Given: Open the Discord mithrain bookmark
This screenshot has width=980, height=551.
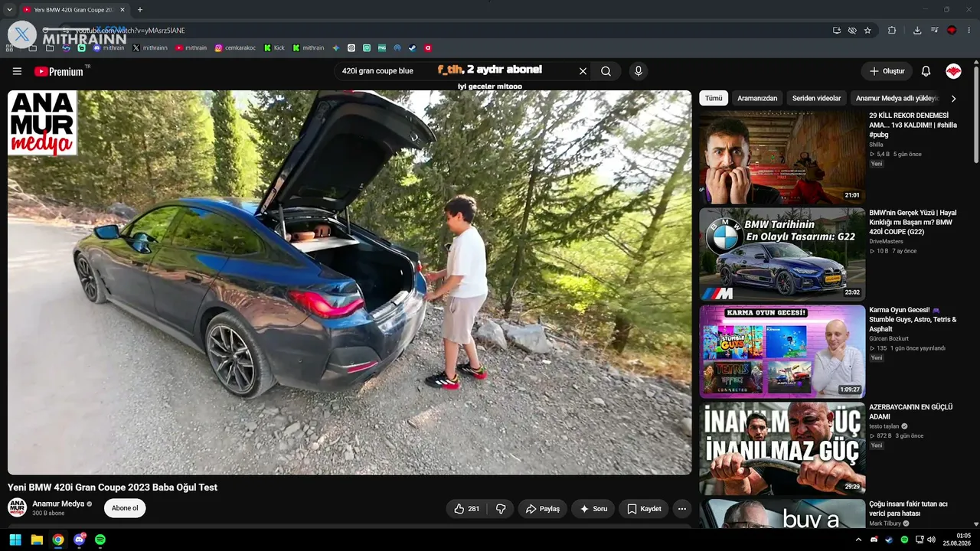Looking at the screenshot, I should click(109, 47).
